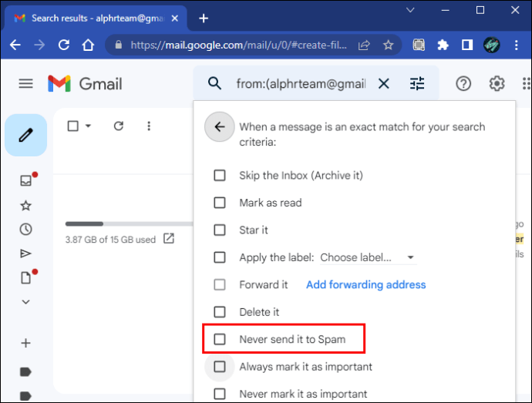
Task: Check Star it option
Action: [x=220, y=230]
